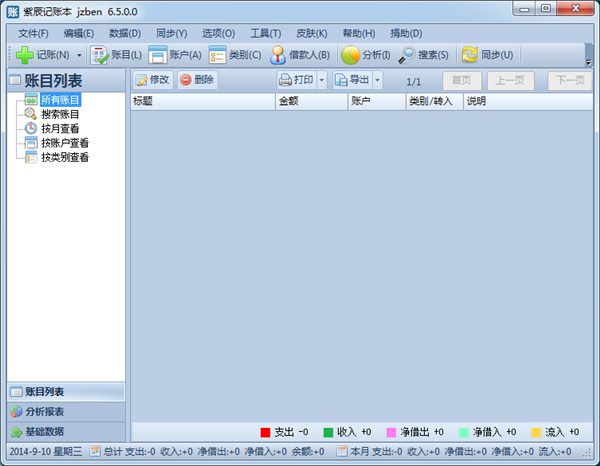
Task: Switch to the 分析报表 panel
Action: (65, 411)
